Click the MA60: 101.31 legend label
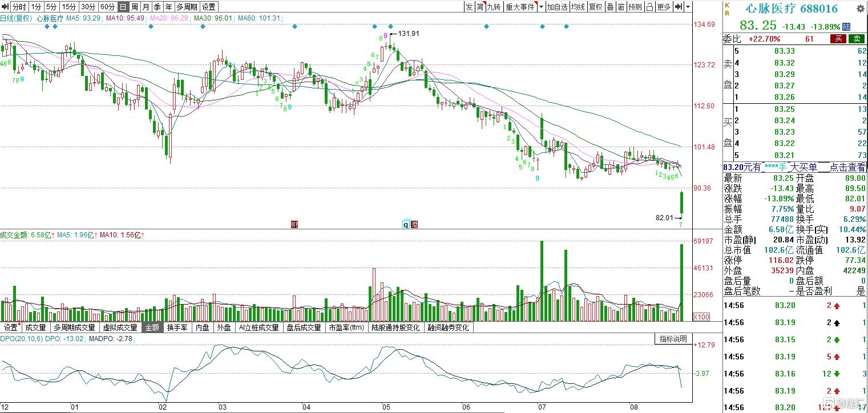This screenshot has width=868, height=413. click(x=260, y=18)
